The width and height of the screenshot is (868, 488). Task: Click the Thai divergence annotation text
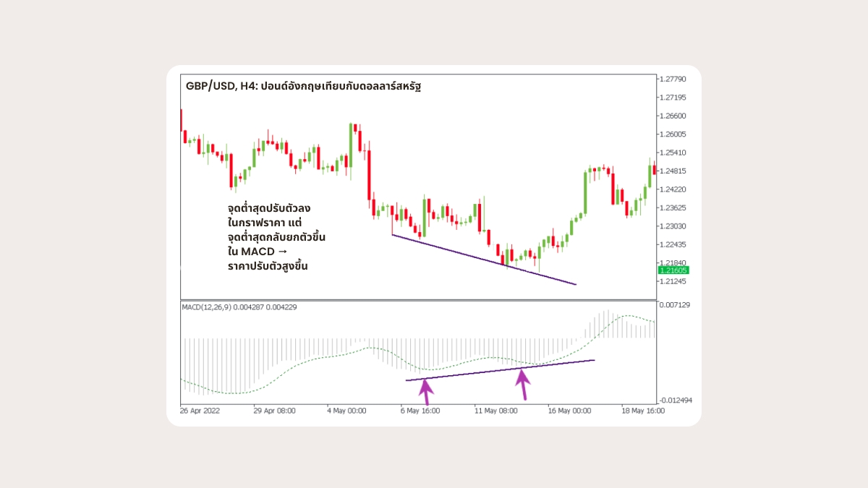278,236
